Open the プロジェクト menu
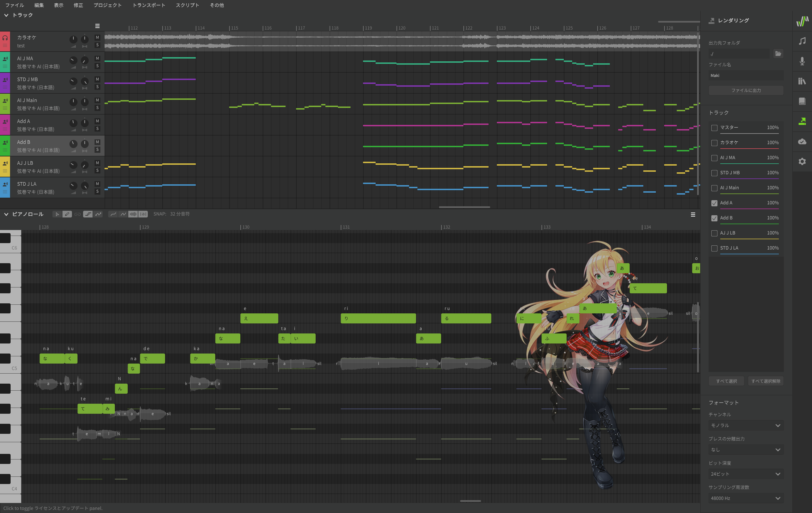This screenshot has height=513, width=812. [x=108, y=5]
